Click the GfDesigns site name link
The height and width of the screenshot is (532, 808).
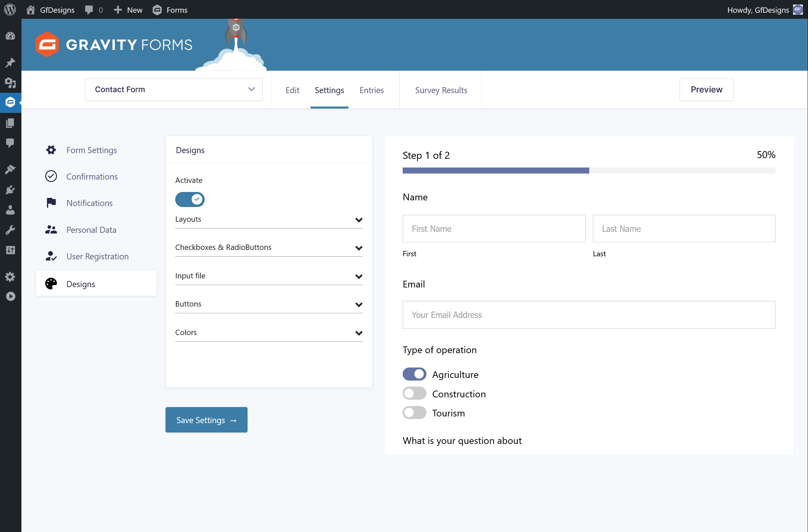tap(57, 10)
